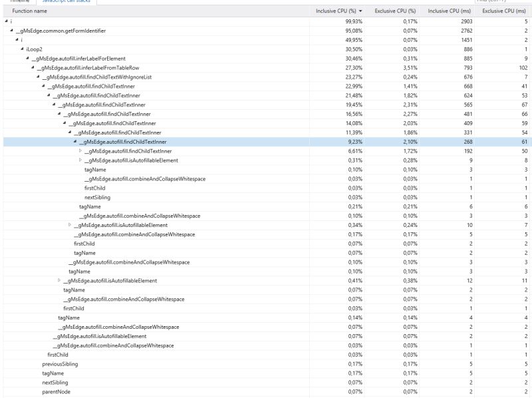Expand the isAutofillableElement 0,41% node
The height and width of the screenshot is (398, 532).
point(59,280)
